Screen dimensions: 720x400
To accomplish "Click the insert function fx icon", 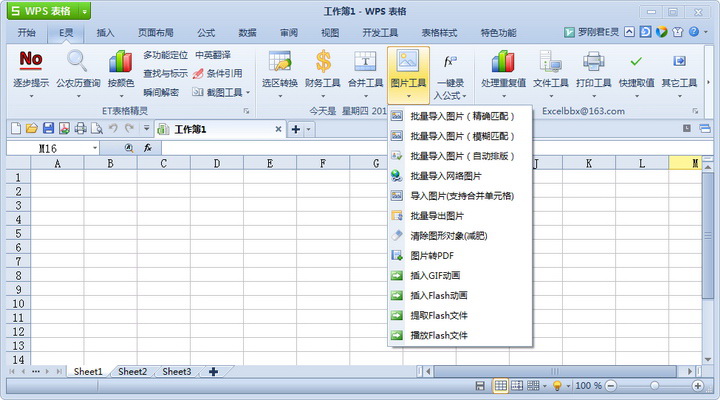I will [148, 148].
